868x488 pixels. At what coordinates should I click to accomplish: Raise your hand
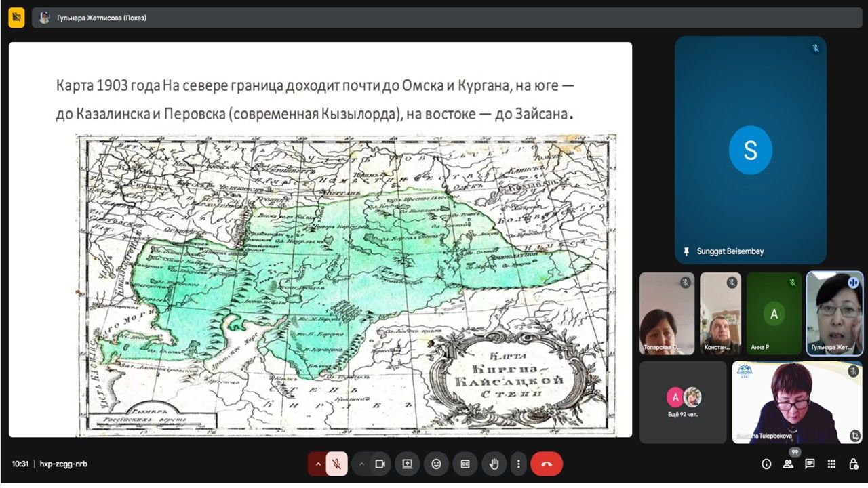pos(494,464)
